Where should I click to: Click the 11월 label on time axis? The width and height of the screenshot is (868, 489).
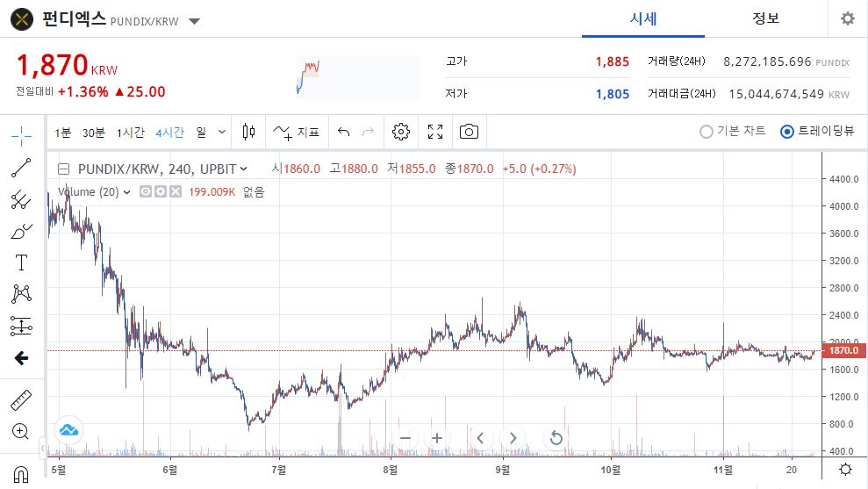tap(723, 470)
